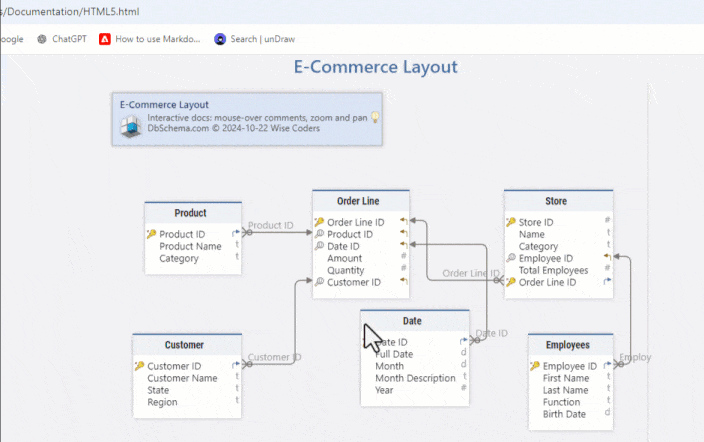Click the Customer ID relationship line label

pyautogui.click(x=274, y=357)
